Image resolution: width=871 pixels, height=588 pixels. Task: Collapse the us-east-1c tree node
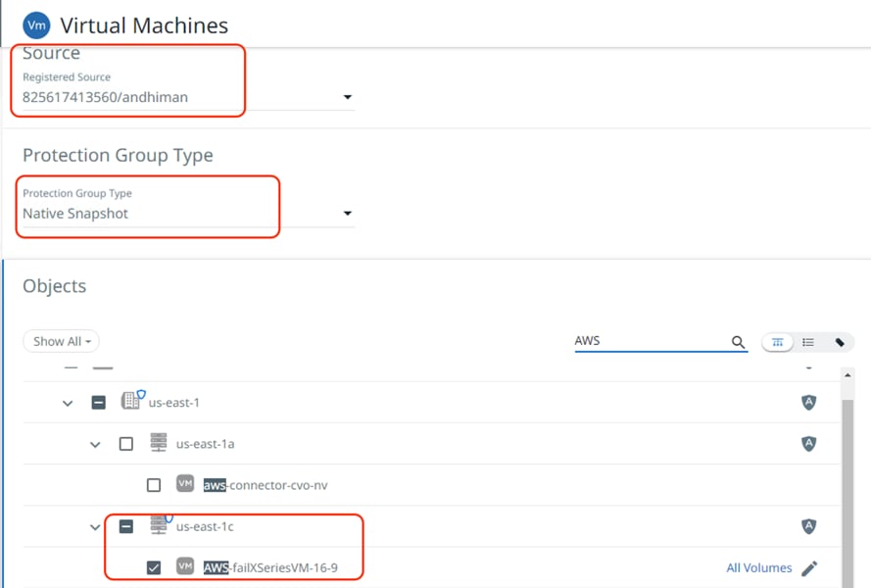(96, 527)
